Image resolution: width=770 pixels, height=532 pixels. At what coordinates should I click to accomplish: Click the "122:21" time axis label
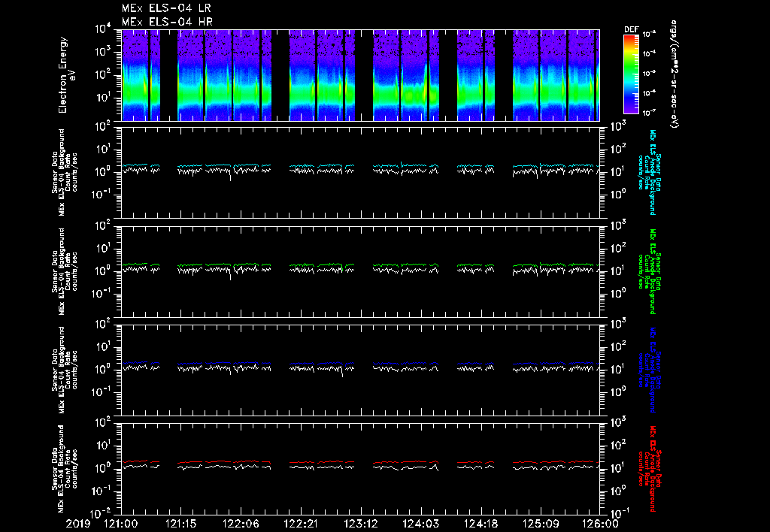301,524
